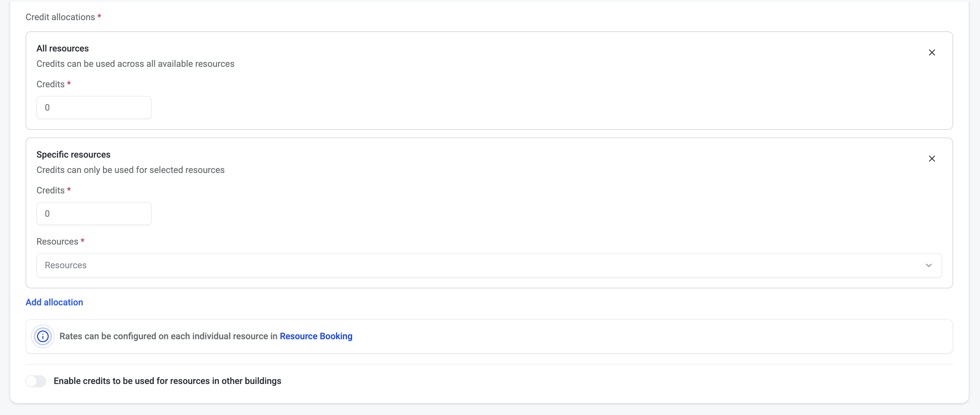Click 'Credits can be used across all' description

[135, 64]
